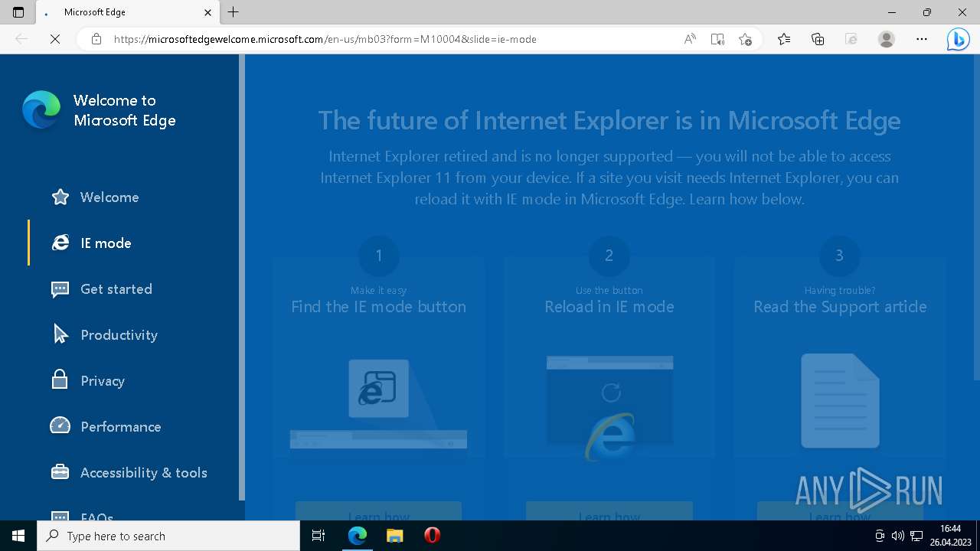The height and width of the screenshot is (551, 980).
Task: Click the Performance gauge icon
Action: coord(60,425)
